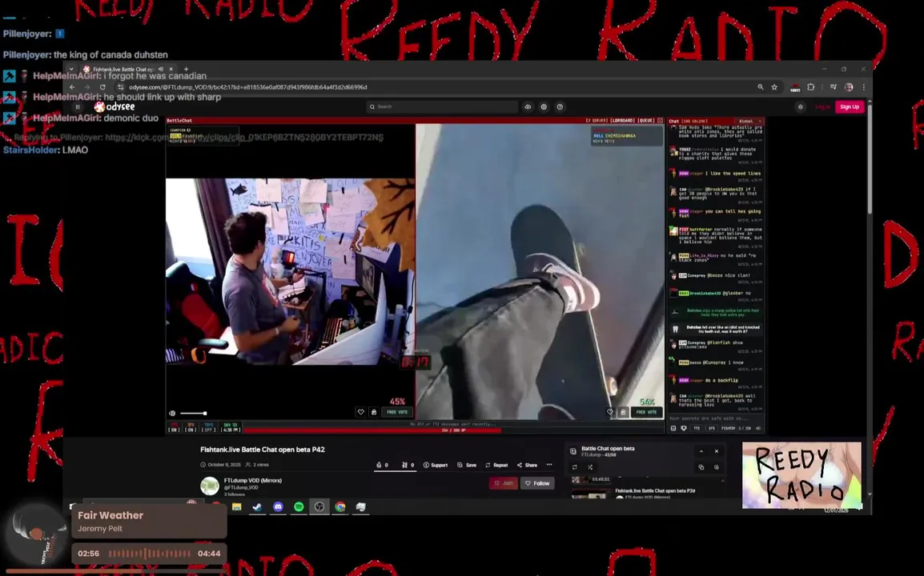Toggle the TTS ON switch
The width and height of the screenshot is (924, 576).
(x=174, y=427)
